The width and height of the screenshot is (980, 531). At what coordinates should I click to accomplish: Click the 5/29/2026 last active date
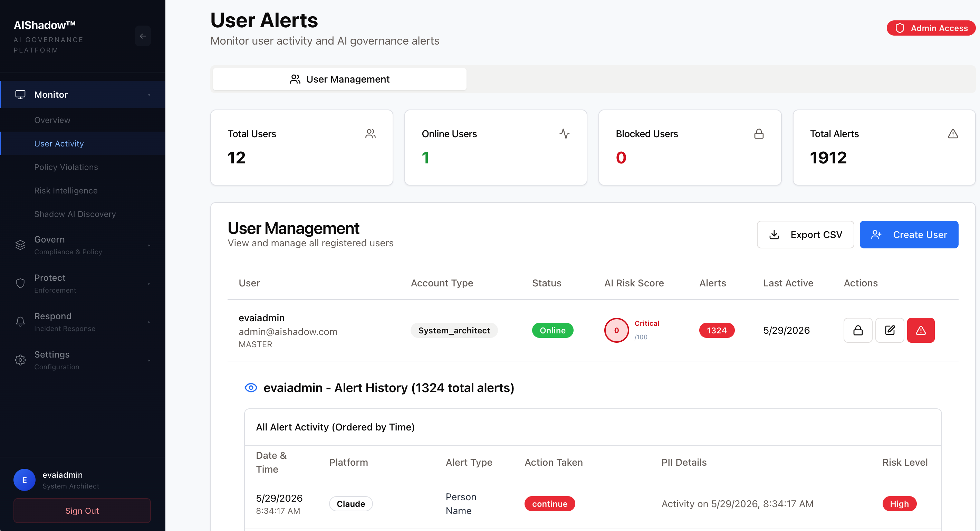coord(786,330)
